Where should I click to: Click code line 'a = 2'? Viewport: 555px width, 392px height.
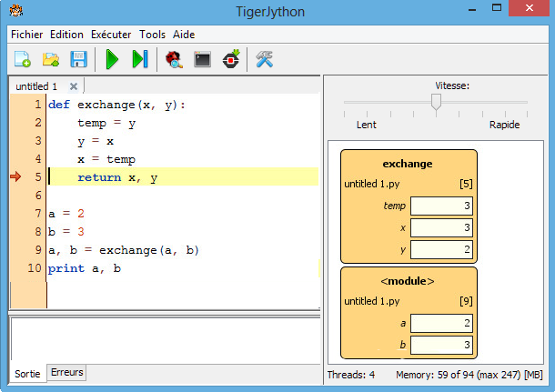[x=66, y=214]
